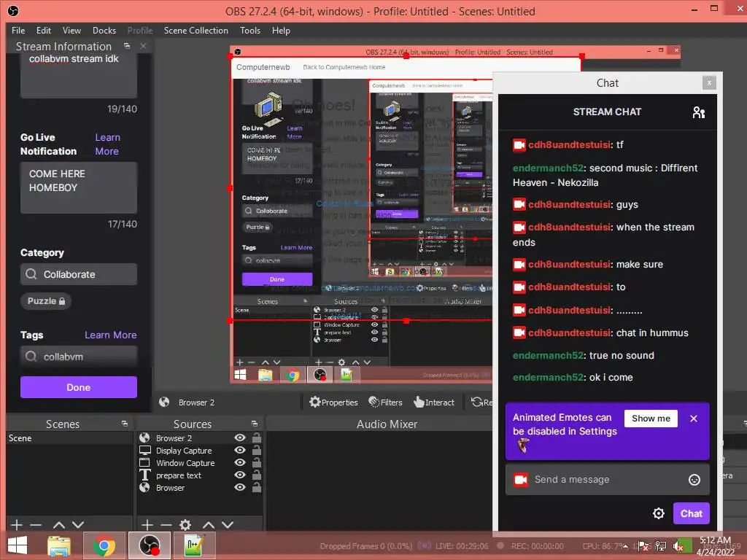Viewport: 747px width, 560px height.
Task: Move source down with arrow icon
Action: tap(228, 525)
